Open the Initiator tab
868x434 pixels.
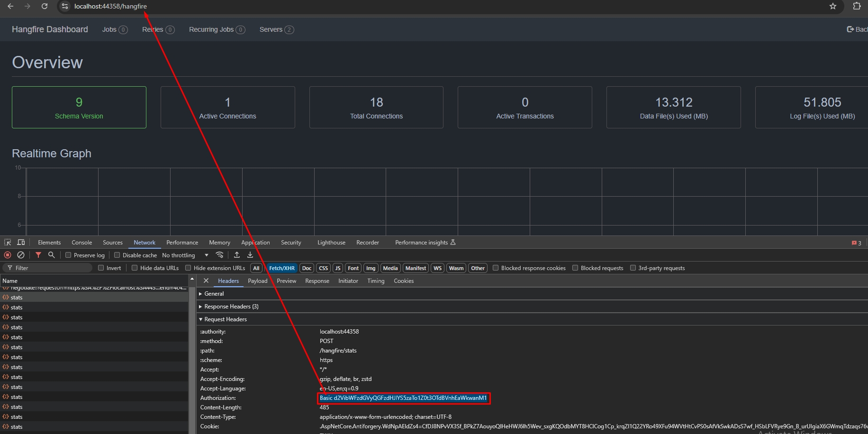click(348, 281)
